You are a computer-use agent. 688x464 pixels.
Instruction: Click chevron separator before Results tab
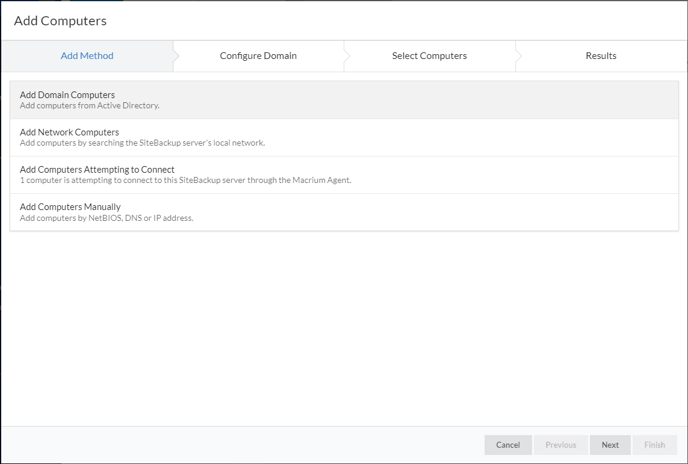tap(519, 56)
